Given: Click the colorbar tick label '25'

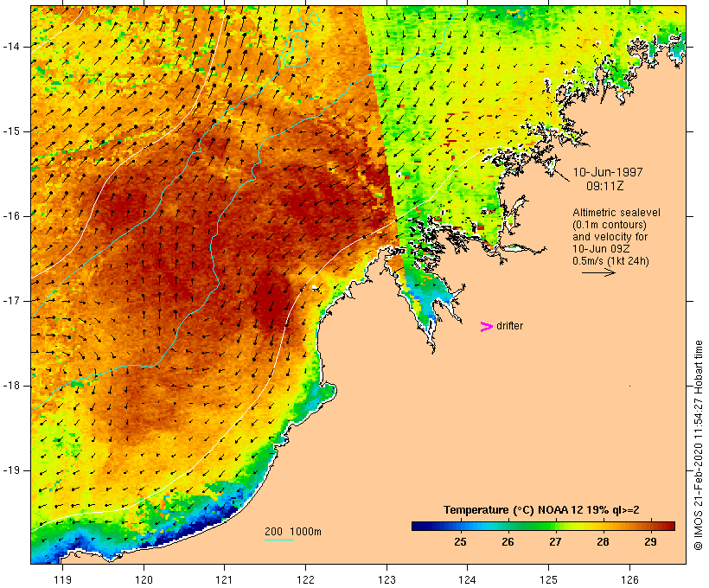Looking at the screenshot, I should tap(460, 542).
